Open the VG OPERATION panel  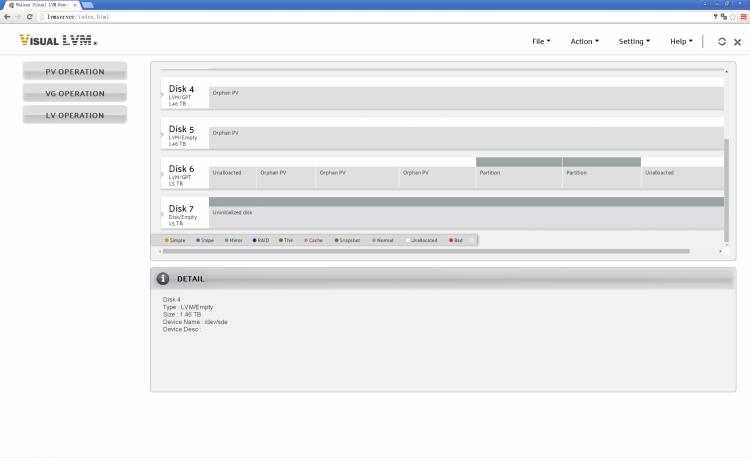(x=75, y=93)
